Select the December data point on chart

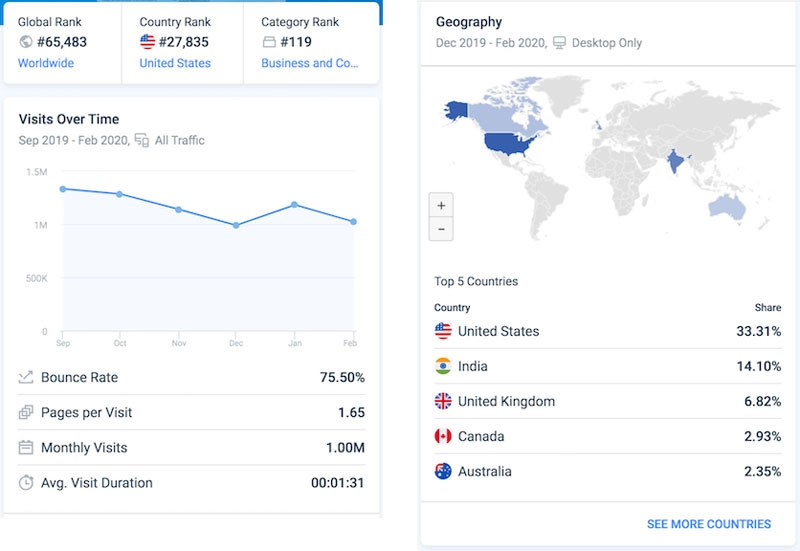tap(236, 226)
